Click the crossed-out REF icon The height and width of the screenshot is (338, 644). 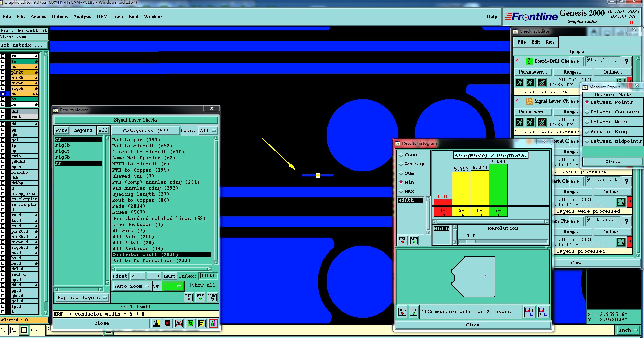pyautogui.click(x=179, y=323)
